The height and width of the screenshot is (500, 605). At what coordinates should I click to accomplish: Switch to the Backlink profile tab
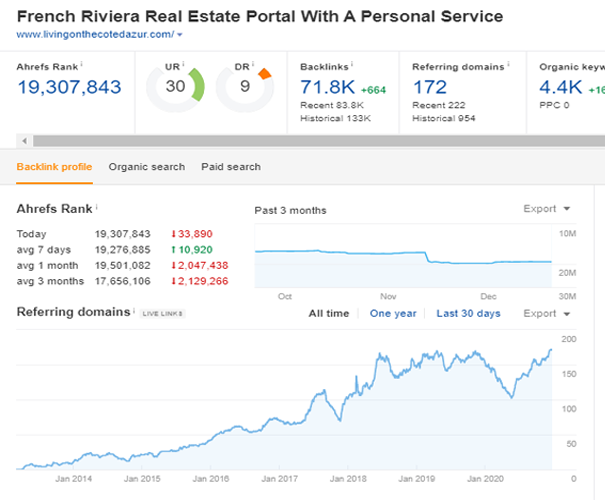click(x=54, y=167)
